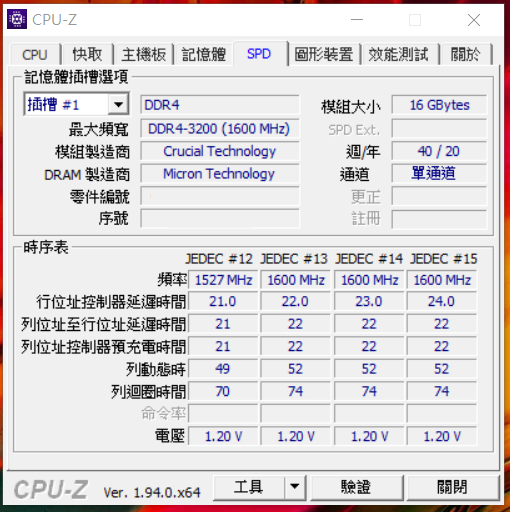
Task: Open the 快取 tab
Action: 87,54
